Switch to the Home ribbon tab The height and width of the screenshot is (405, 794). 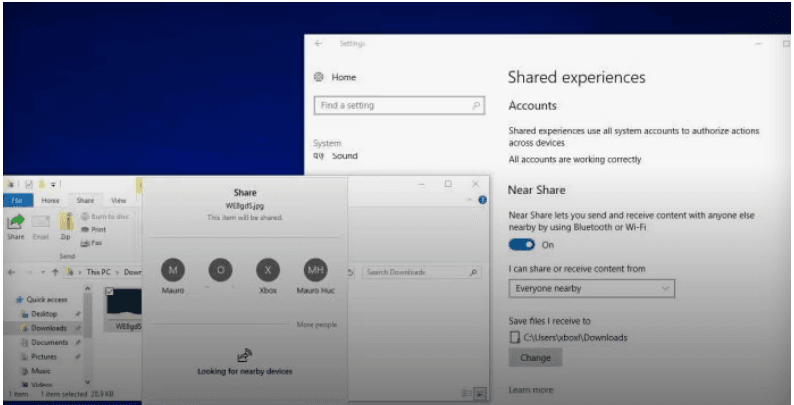(50, 200)
